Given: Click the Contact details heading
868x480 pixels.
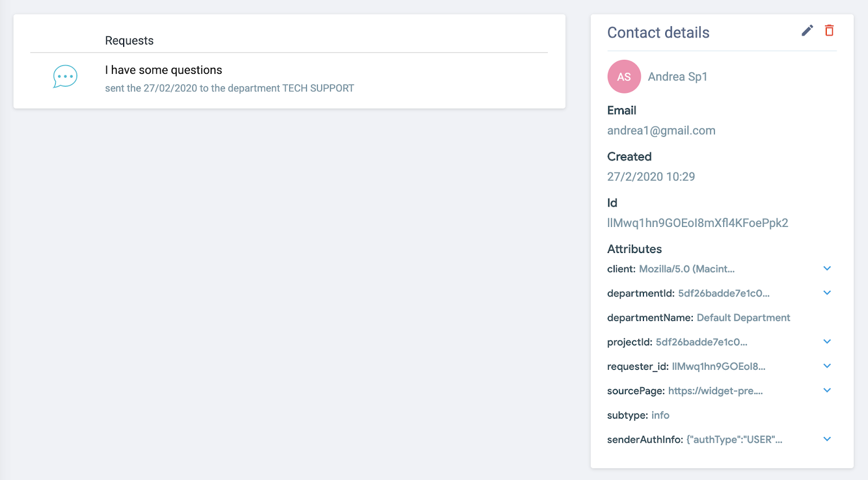Looking at the screenshot, I should click(658, 33).
